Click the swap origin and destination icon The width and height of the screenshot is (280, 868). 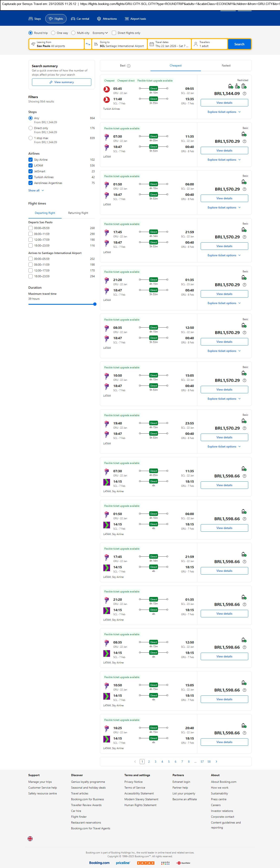[x=88, y=44]
